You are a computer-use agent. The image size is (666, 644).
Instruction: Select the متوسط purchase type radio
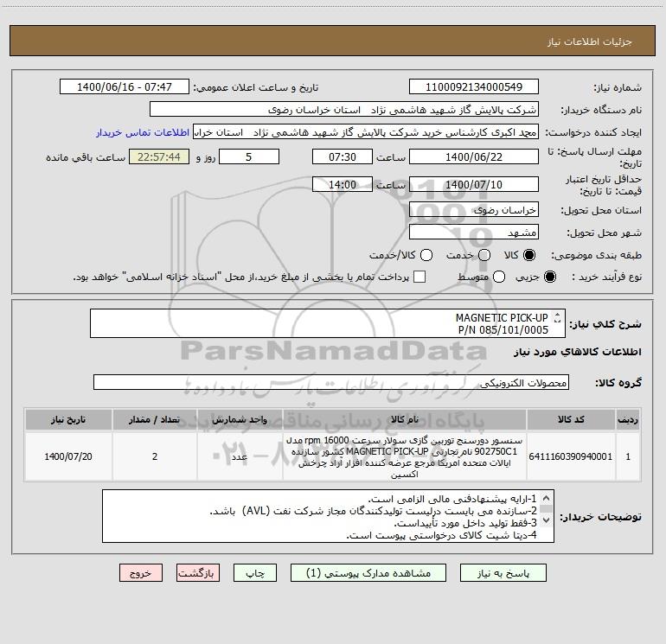(499, 277)
